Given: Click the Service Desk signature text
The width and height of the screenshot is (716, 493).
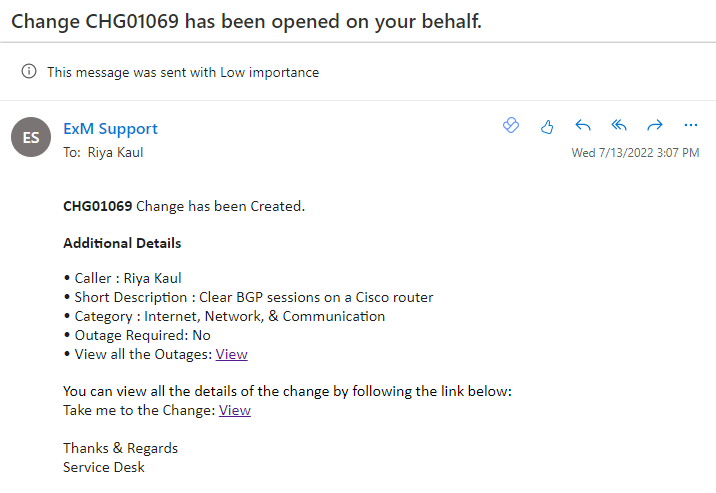Looking at the screenshot, I should [104, 467].
